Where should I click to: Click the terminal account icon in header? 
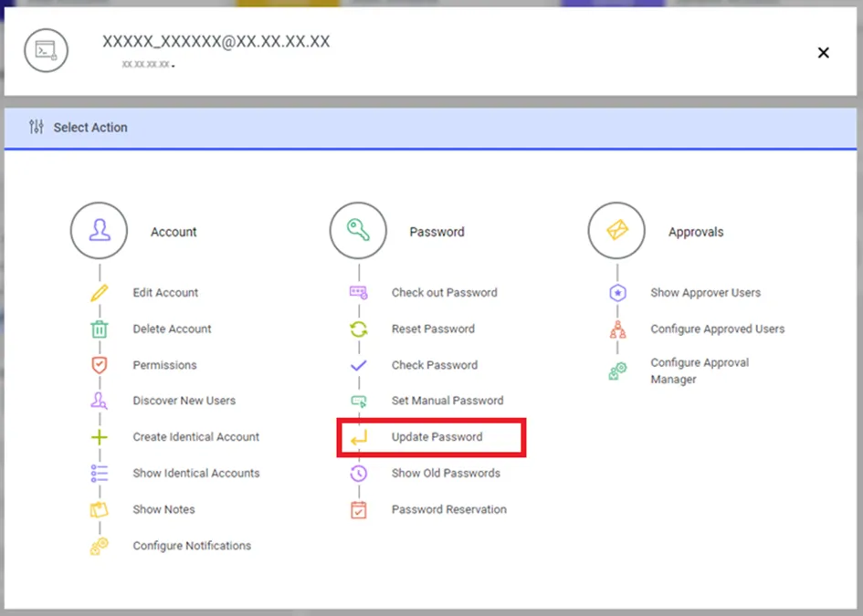(47, 50)
